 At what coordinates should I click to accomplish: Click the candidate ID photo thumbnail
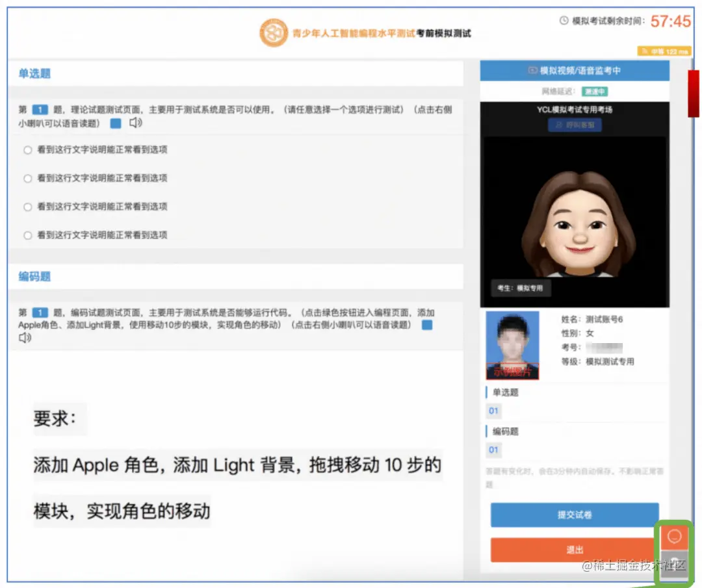[512, 346]
